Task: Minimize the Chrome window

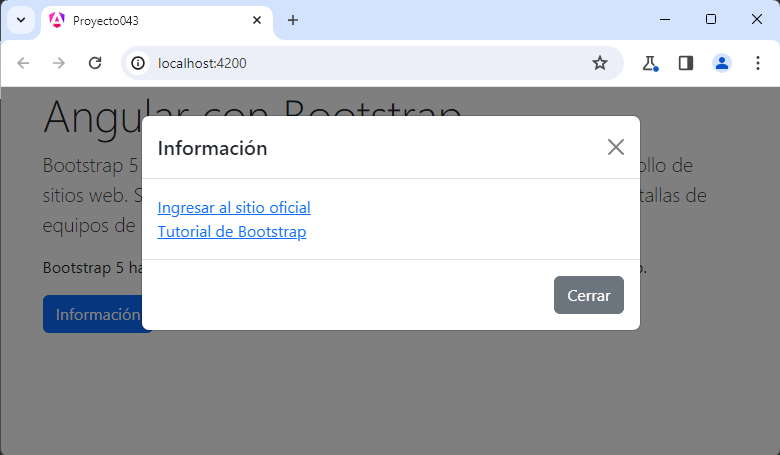Action: (x=665, y=20)
